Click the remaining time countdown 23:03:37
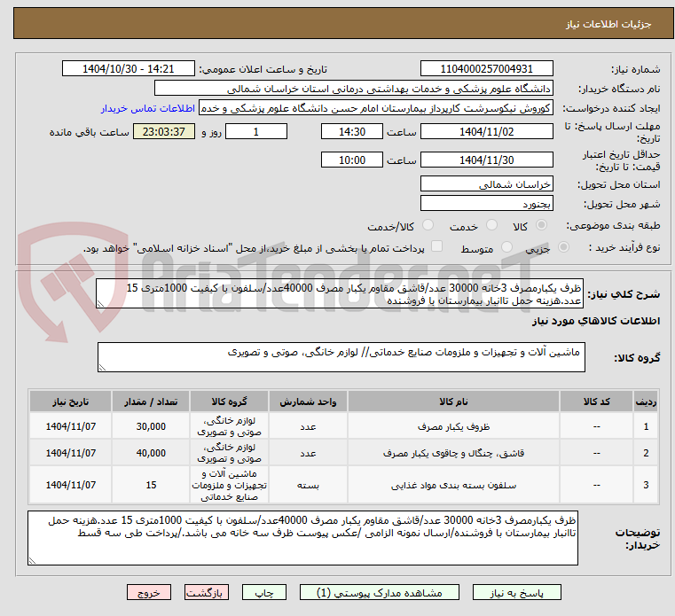This screenshot has height=616, width=675. (163, 132)
